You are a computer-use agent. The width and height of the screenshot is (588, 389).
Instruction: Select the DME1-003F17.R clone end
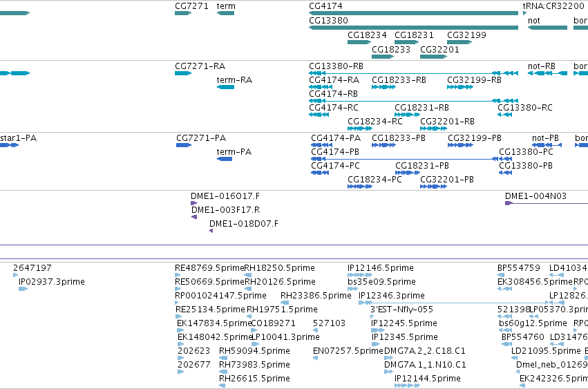click(x=194, y=217)
